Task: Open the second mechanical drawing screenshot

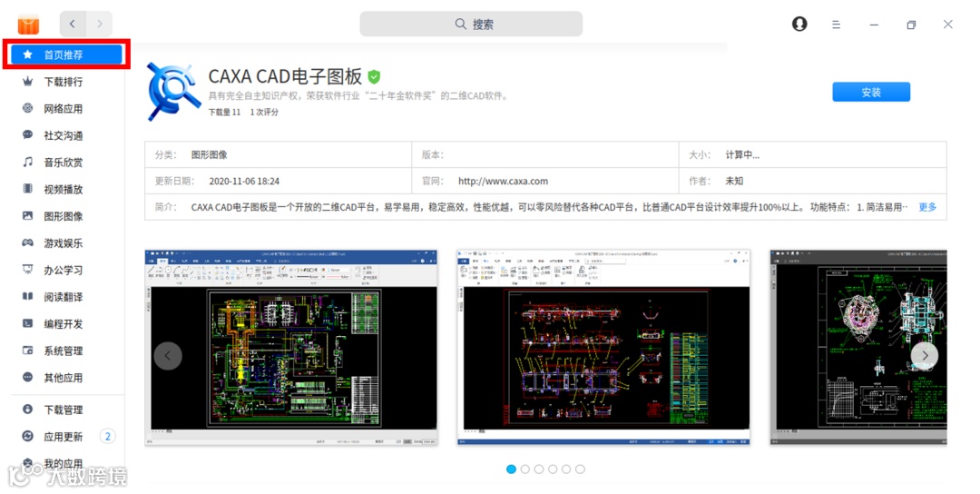Action: click(603, 348)
